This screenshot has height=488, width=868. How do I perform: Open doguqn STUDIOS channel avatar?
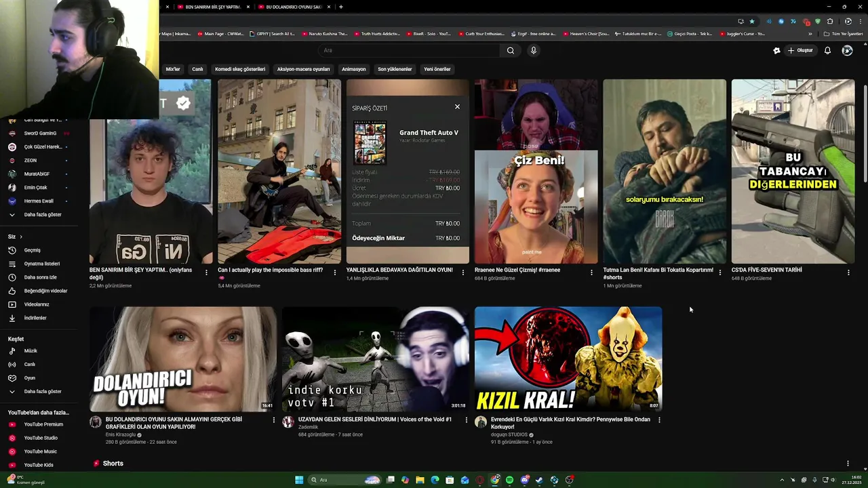point(481,422)
